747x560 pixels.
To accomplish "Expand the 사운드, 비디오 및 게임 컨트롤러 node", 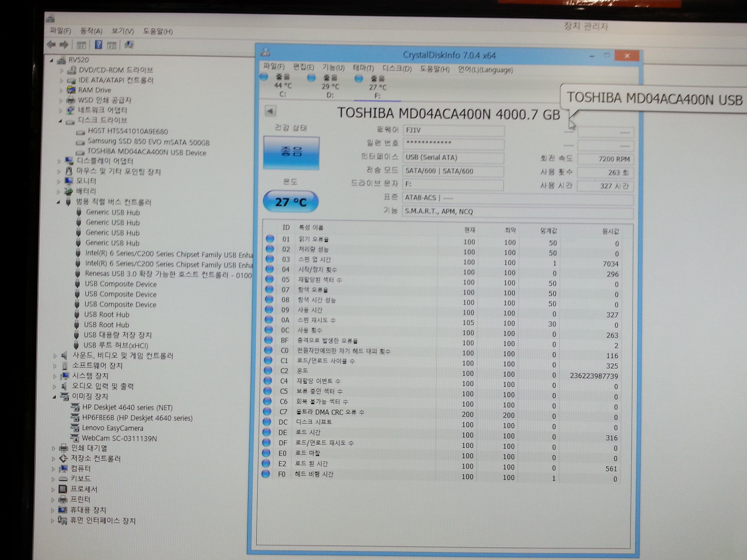I will point(55,356).
